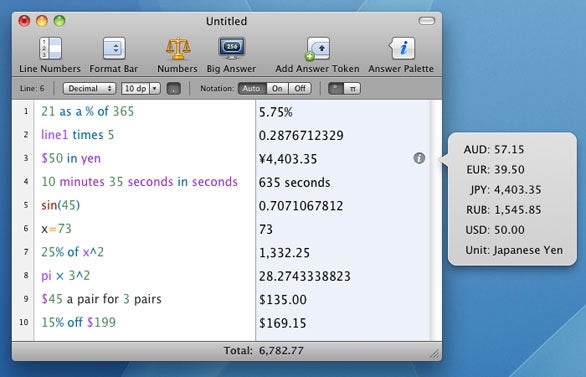Show the Big Answer display icon
The height and width of the screenshot is (377, 586).
point(231,49)
